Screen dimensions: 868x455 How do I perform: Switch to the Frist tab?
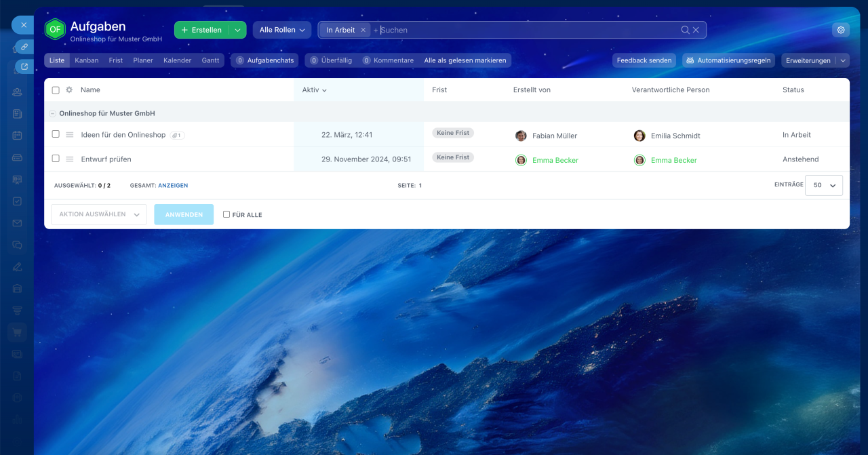click(116, 60)
